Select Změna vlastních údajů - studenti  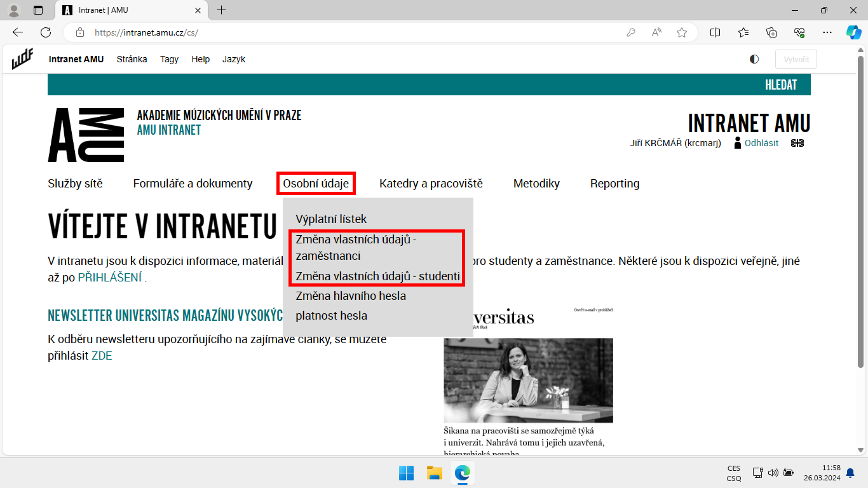point(377,276)
